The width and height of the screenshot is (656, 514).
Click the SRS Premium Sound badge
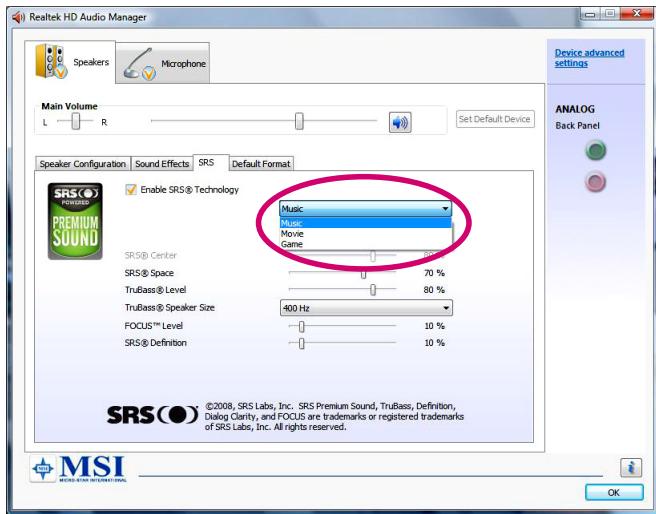coord(75,221)
